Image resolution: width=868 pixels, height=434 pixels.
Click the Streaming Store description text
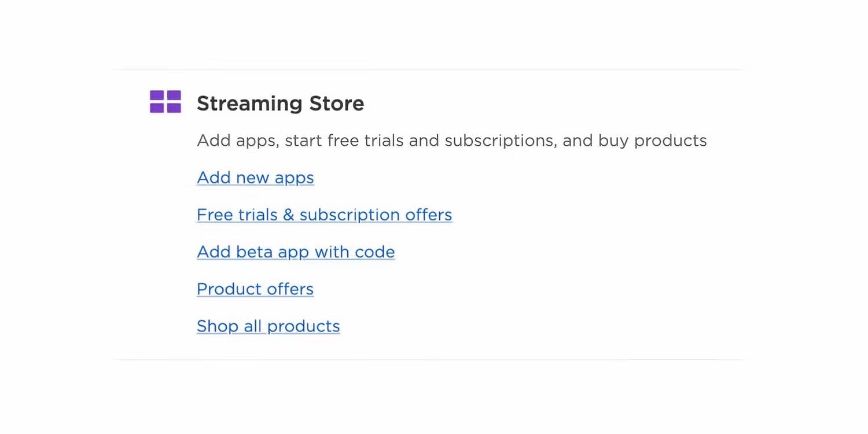[x=452, y=140]
